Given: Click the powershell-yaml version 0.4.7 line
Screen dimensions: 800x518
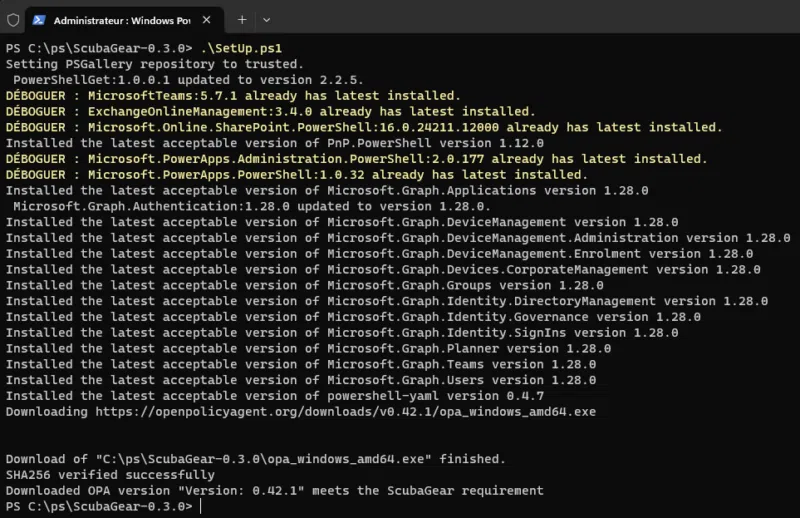Looking at the screenshot, I should [274, 397].
